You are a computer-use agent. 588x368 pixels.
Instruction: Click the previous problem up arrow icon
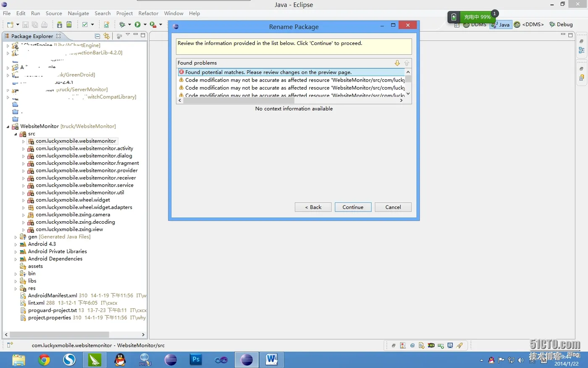point(407,63)
